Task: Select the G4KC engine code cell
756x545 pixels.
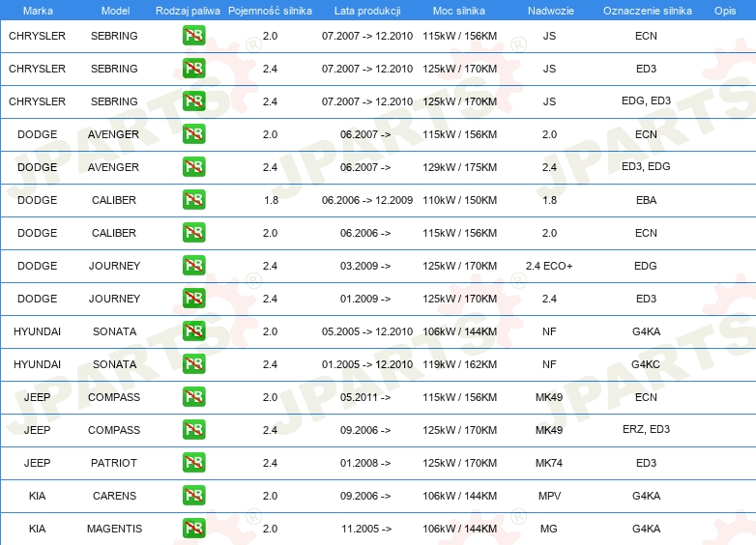Action: [x=646, y=364]
